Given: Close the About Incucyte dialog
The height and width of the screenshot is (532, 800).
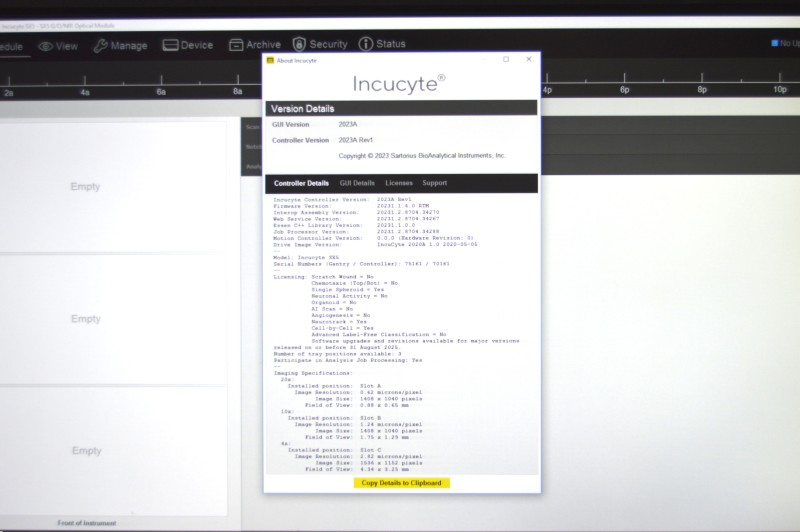Looking at the screenshot, I should click(x=529, y=59).
